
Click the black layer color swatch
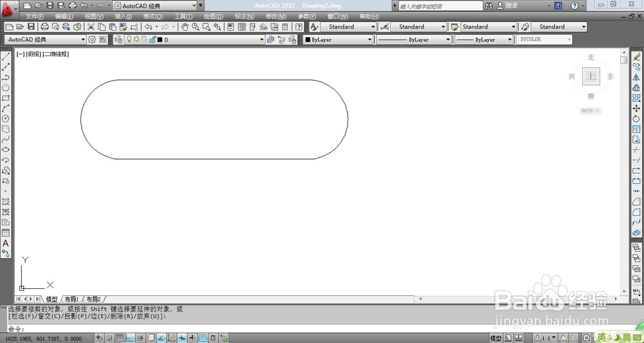click(x=160, y=40)
